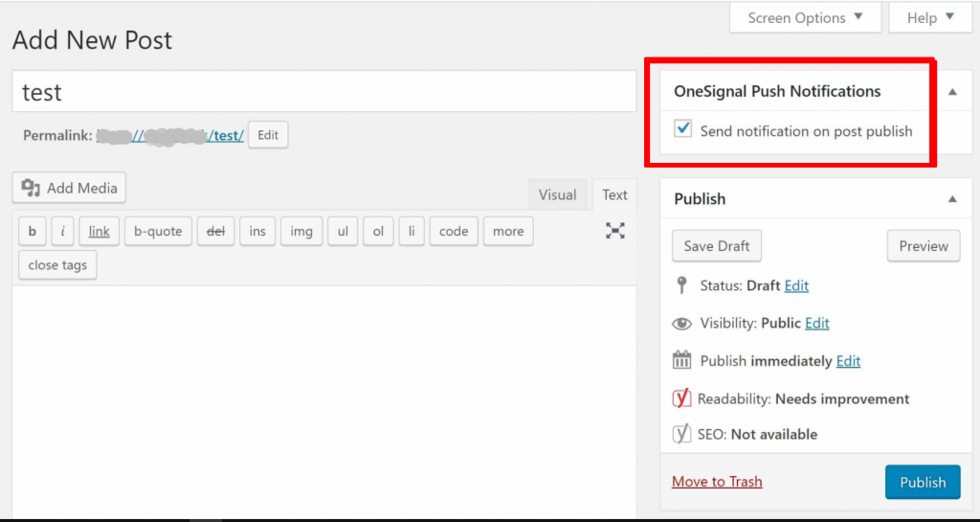Click the Preview button
This screenshot has height=522, width=980.
pos(924,246)
